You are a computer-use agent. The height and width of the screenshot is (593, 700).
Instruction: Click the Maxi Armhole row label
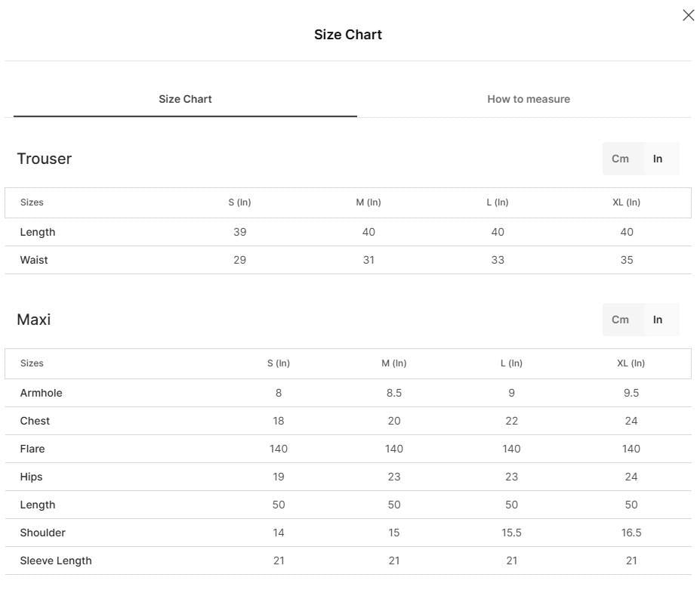coord(41,393)
